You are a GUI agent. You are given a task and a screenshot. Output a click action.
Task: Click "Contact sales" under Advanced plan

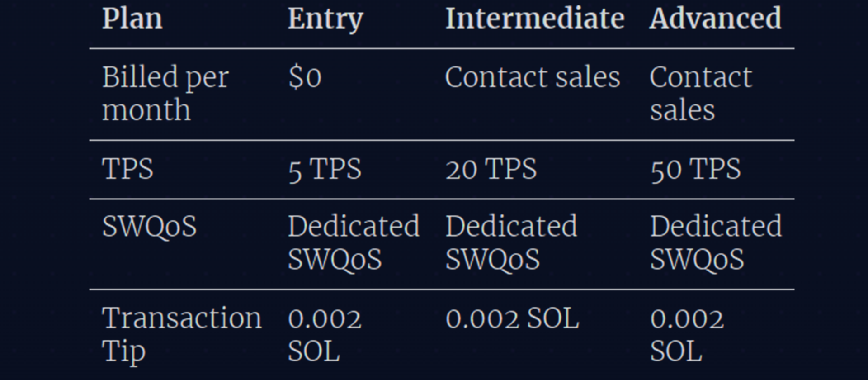(700, 93)
